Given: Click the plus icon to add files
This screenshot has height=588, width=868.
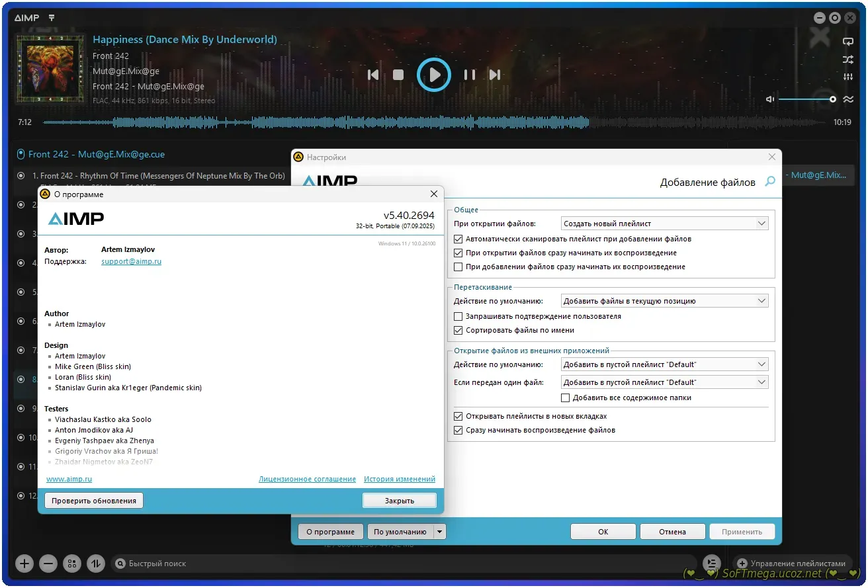Looking at the screenshot, I should (x=24, y=564).
